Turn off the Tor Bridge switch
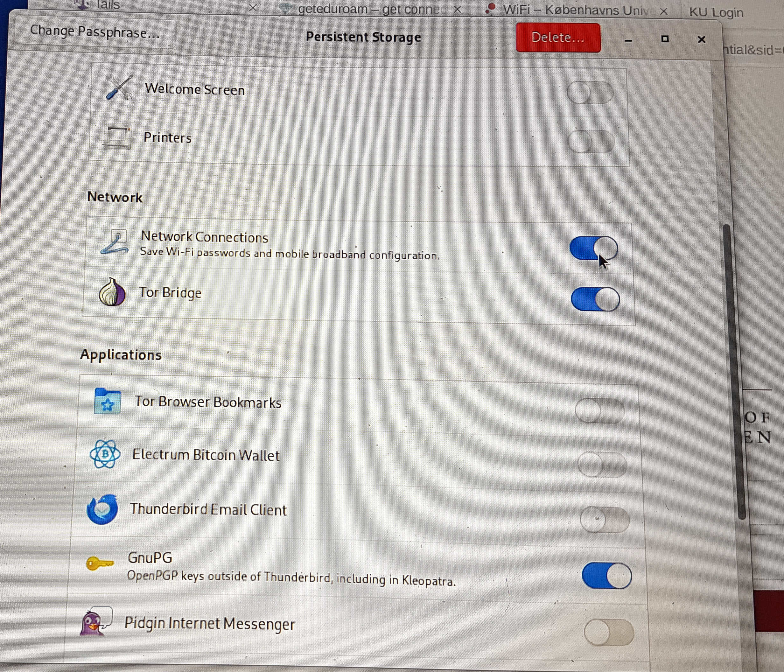Screen dimensions: 784x672 [x=595, y=299]
